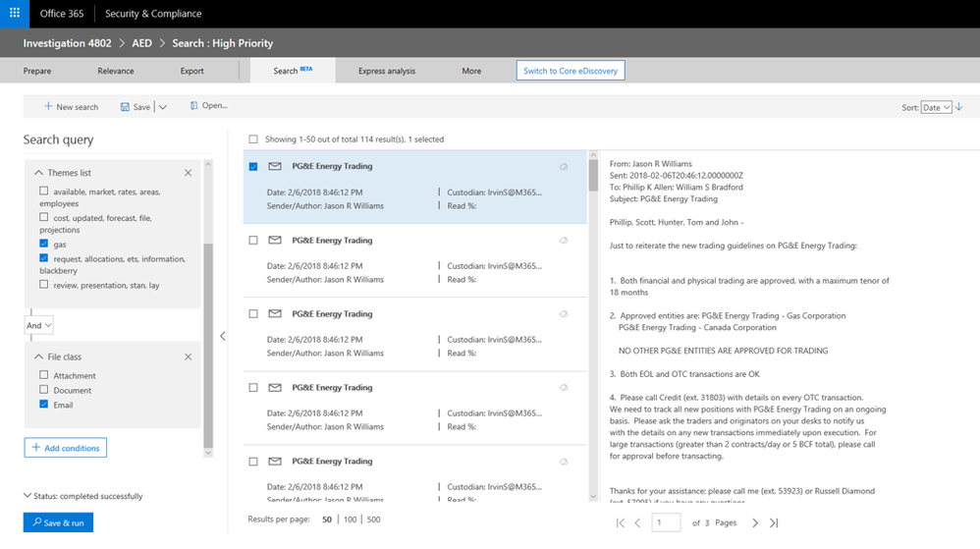This screenshot has width=980, height=549.
Task: Check 'review, presentation, stan, lay' theme
Action: pyautogui.click(x=44, y=284)
